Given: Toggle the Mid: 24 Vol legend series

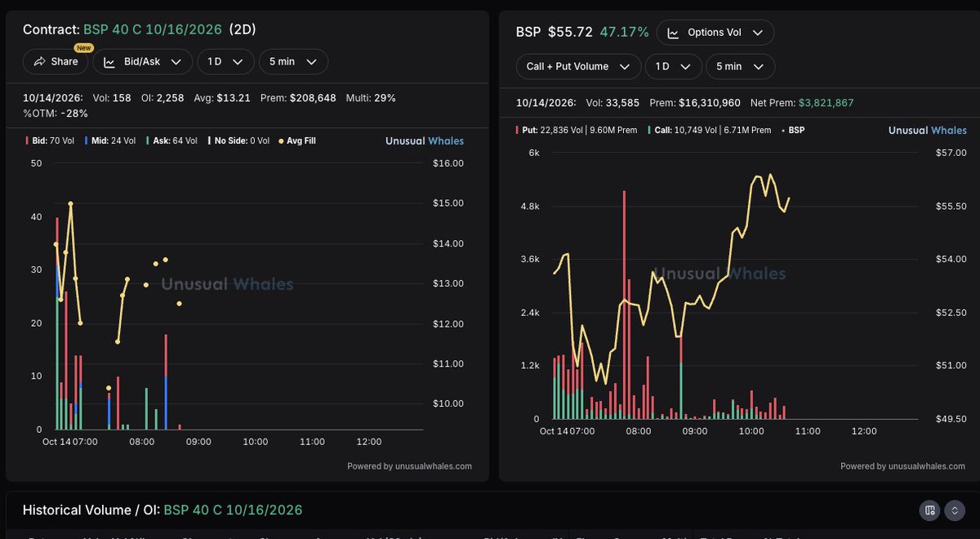Looking at the screenshot, I should 111,140.
